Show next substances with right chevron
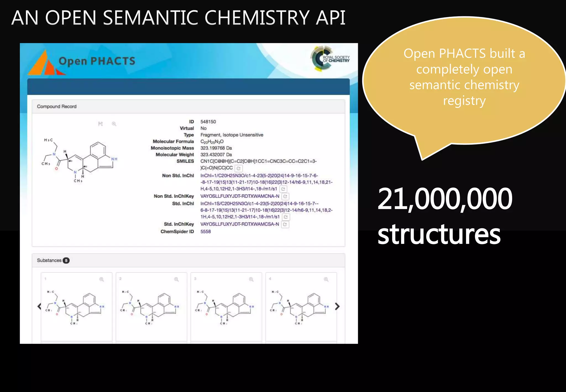The image size is (566, 392). point(337,306)
